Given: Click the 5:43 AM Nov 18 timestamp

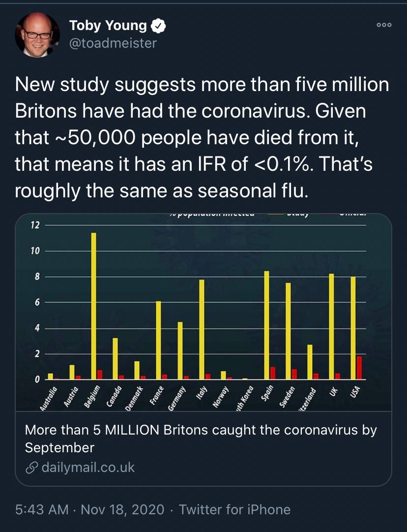Looking at the screenshot, I should [89, 509].
